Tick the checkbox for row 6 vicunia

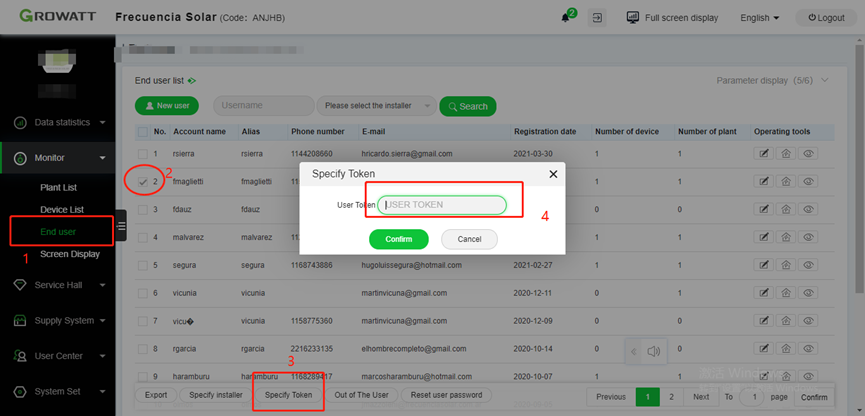tap(142, 293)
